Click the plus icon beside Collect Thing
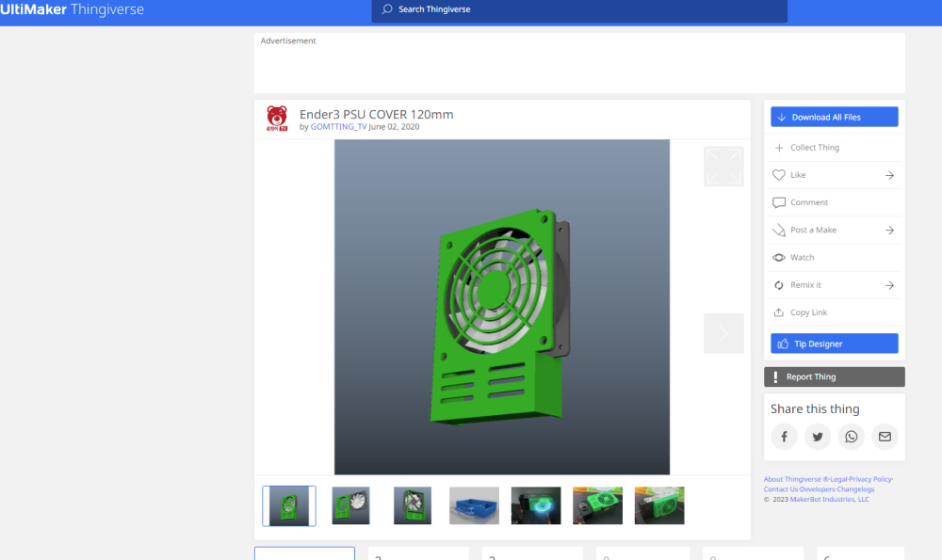Viewport: 942px width, 560px height. click(x=779, y=148)
